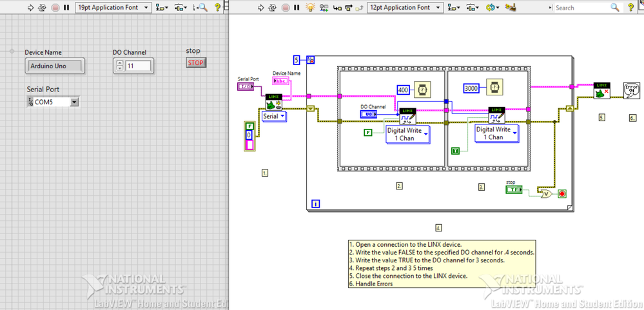
Task: Open the Serial polymorphic selector dropdown
Action: (x=274, y=117)
